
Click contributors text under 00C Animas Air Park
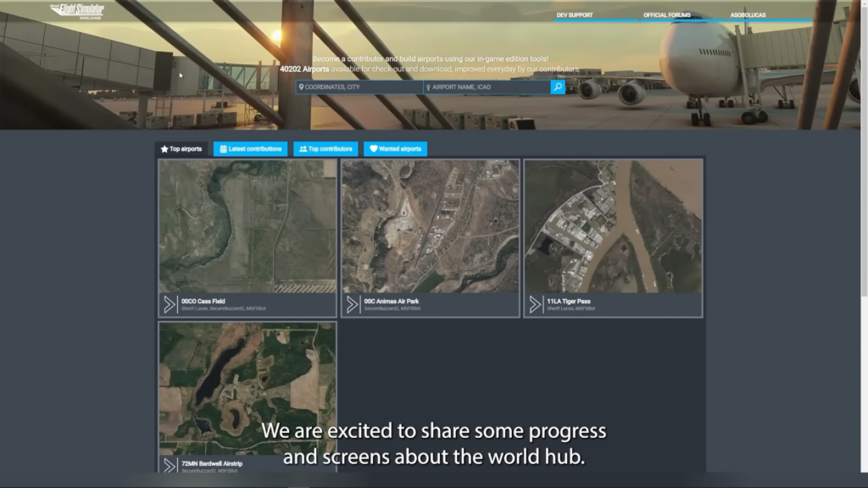pyautogui.click(x=392, y=308)
